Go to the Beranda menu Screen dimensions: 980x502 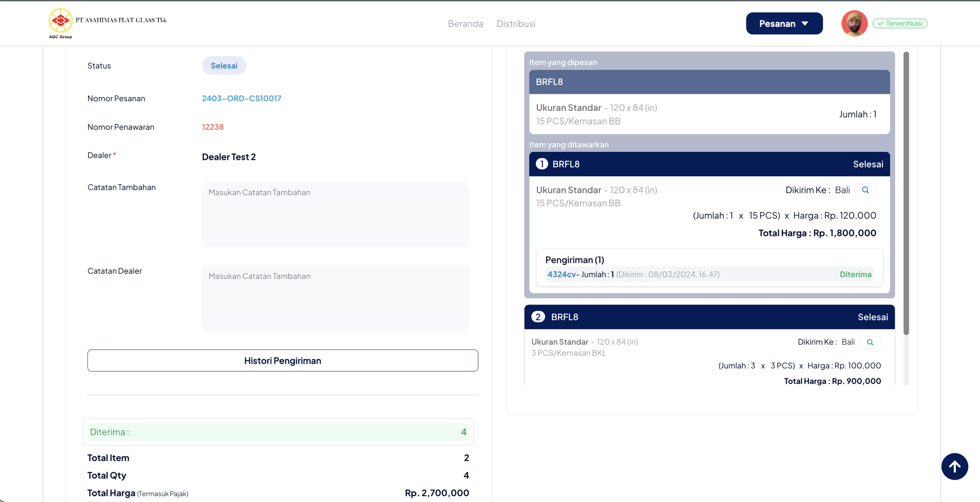[465, 24]
